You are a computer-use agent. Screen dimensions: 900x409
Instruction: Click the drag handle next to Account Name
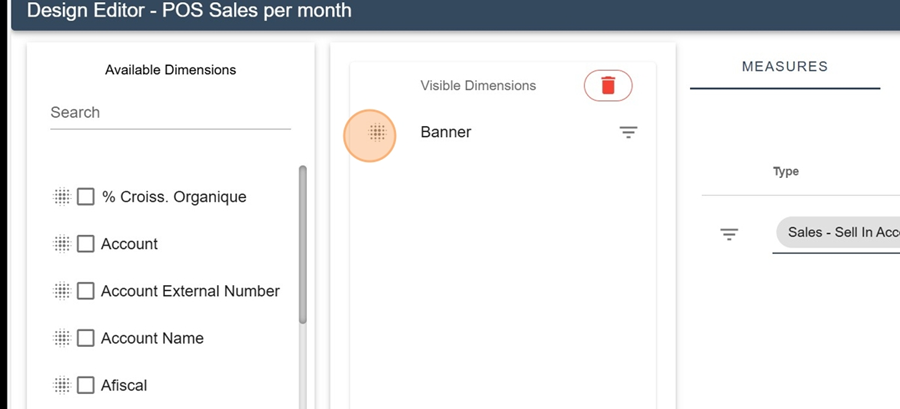[61, 338]
